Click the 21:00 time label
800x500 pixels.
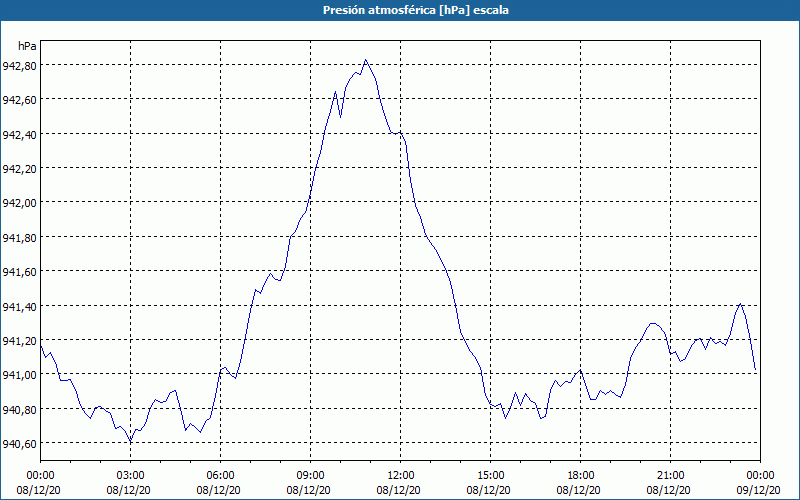coord(670,476)
